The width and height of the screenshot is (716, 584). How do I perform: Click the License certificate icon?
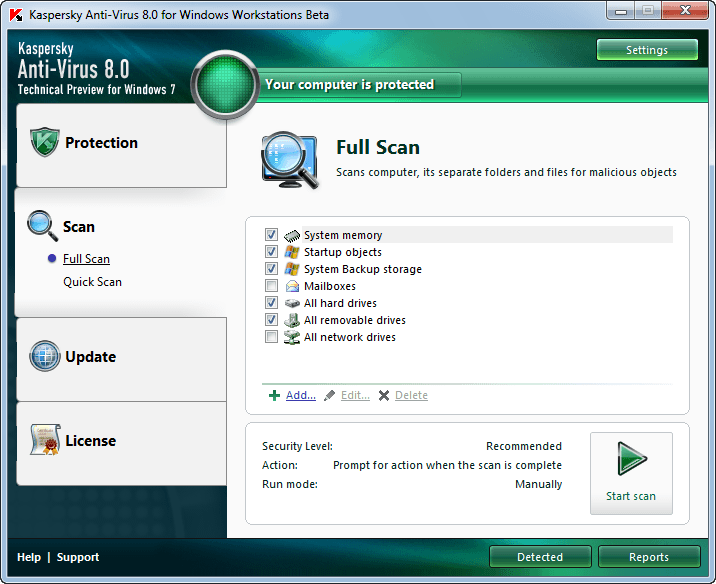[45, 440]
